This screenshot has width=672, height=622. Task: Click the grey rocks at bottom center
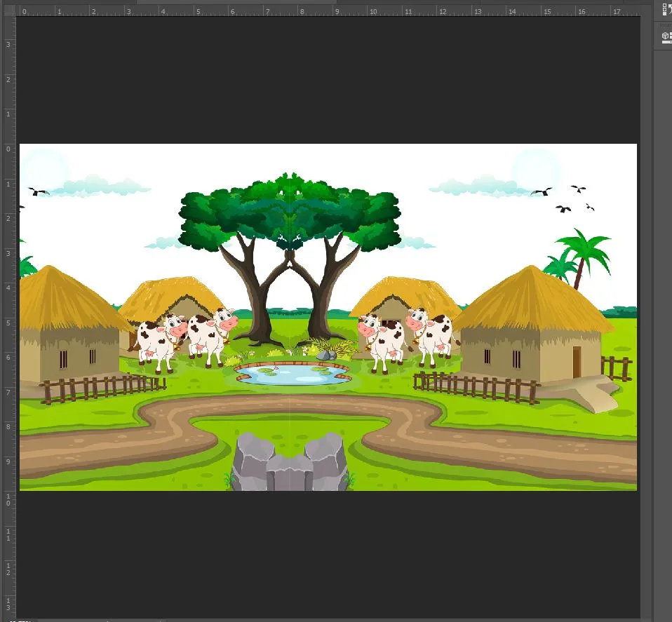(290, 463)
